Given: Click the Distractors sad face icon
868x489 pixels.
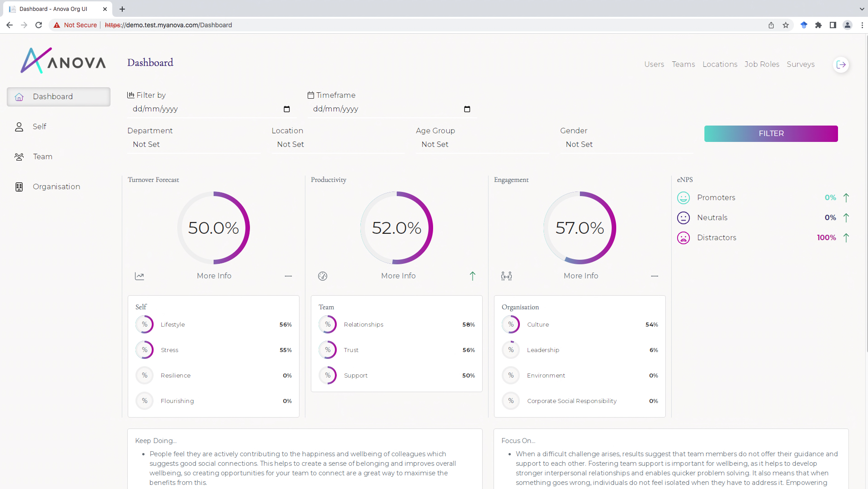Looking at the screenshot, I should 683,238.
